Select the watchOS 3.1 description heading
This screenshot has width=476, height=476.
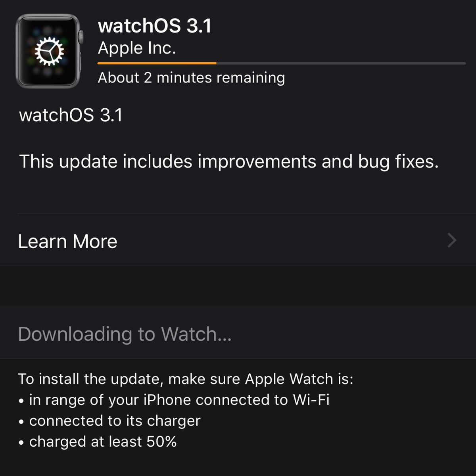click(71, 115)
